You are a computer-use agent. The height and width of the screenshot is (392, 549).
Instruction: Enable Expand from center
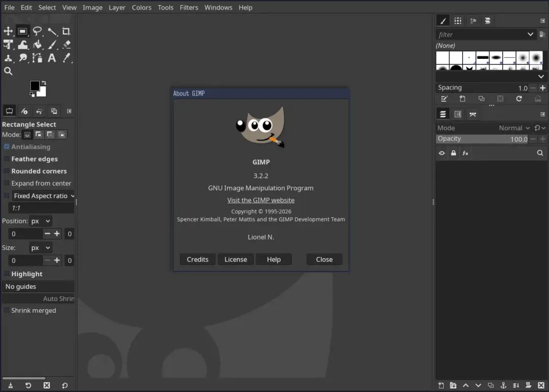7,183
